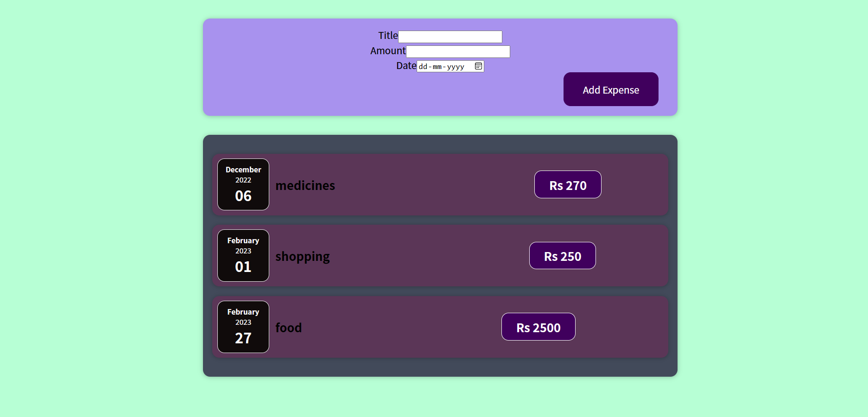
Task: Click the Rs 250 price tag
Action: click(563, 256)
